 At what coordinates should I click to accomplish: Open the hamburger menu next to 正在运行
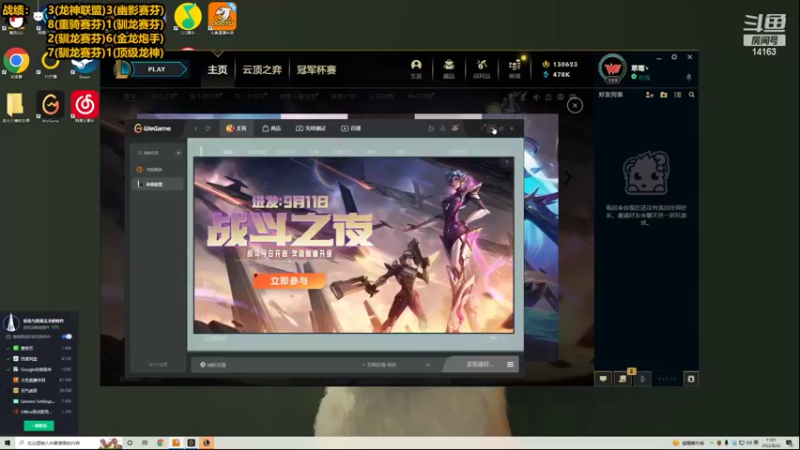(510, 364)
